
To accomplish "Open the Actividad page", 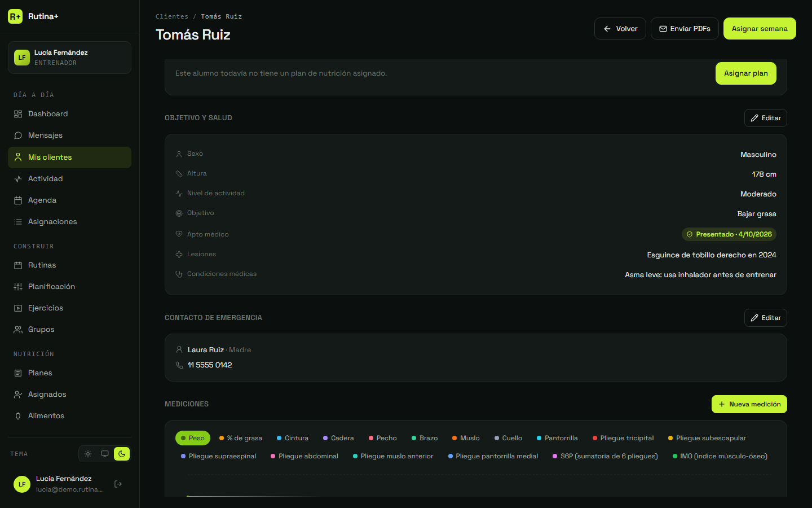I will [69, 179].
